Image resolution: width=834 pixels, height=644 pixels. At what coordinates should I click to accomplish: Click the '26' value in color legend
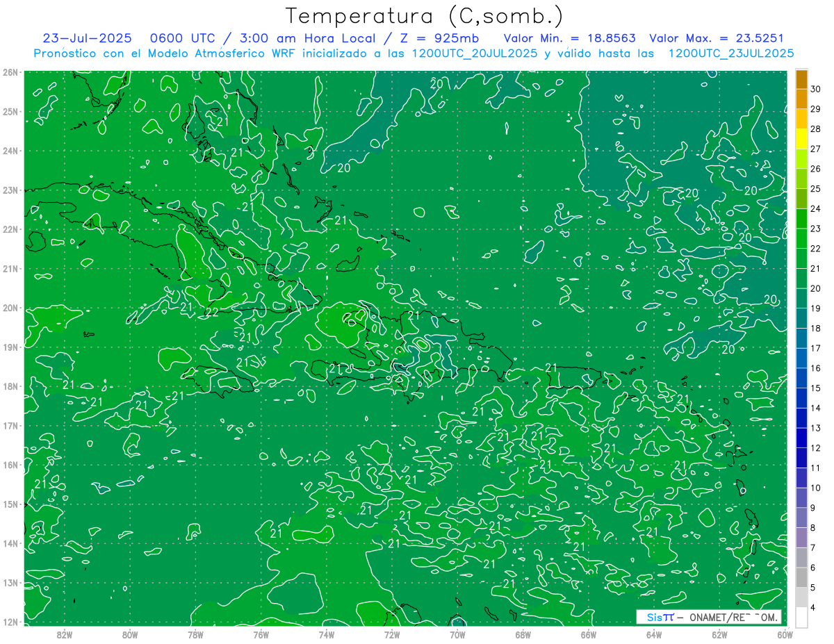[x=815, y=169]
